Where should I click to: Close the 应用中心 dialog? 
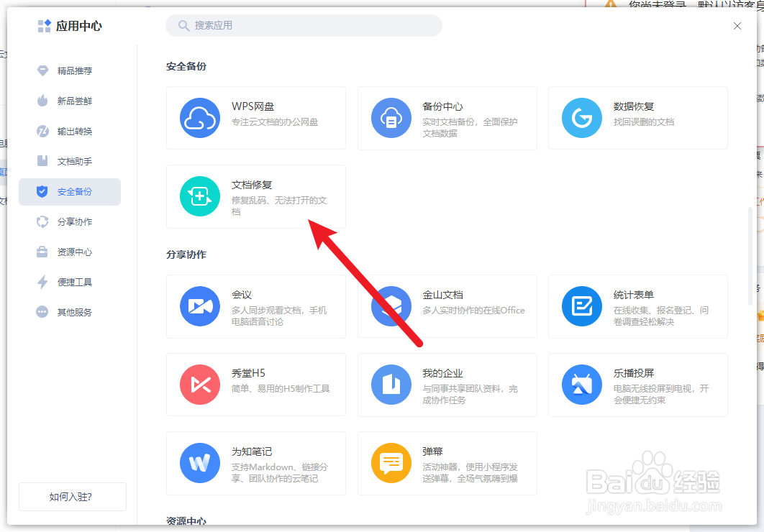click(737, 26)
